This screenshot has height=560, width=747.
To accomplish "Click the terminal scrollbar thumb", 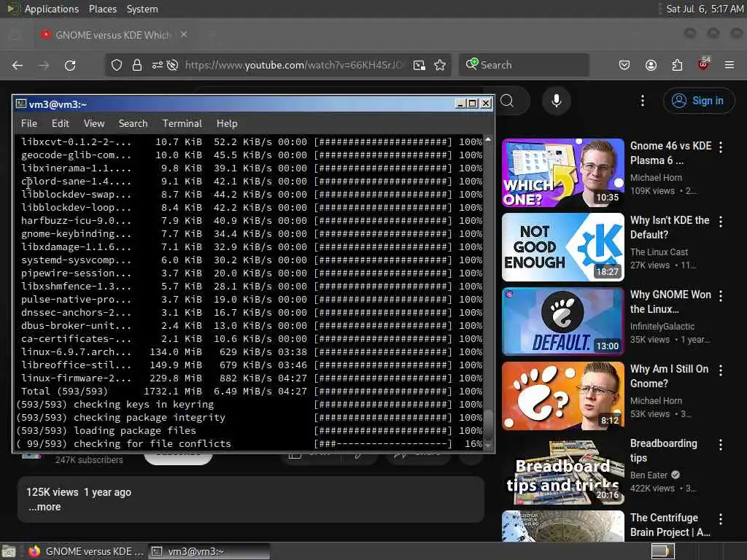I will 488,425.
